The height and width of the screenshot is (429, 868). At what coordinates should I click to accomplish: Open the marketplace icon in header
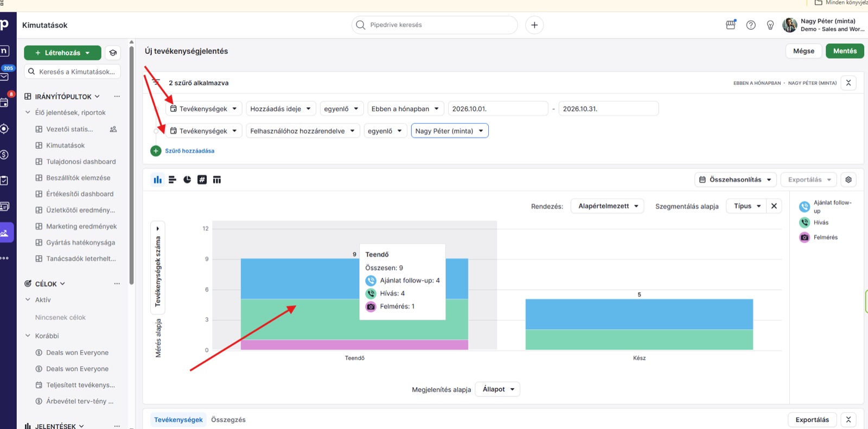pyautogui.click(x=731, y=24)
